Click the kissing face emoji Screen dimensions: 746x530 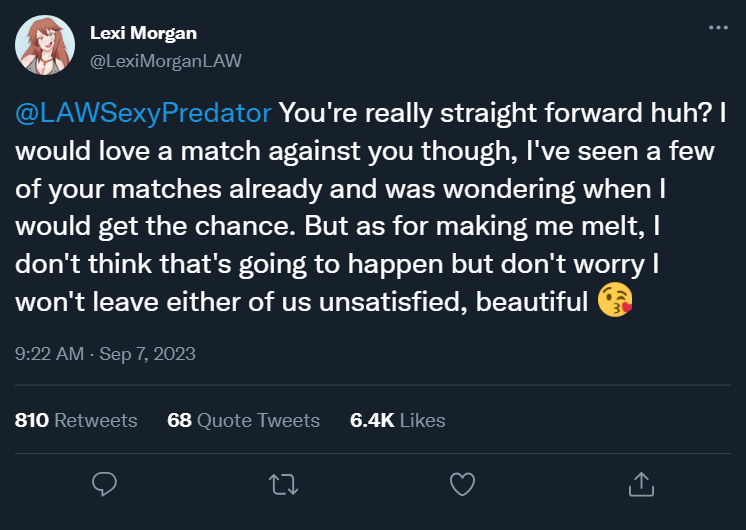tap(615, 301)
